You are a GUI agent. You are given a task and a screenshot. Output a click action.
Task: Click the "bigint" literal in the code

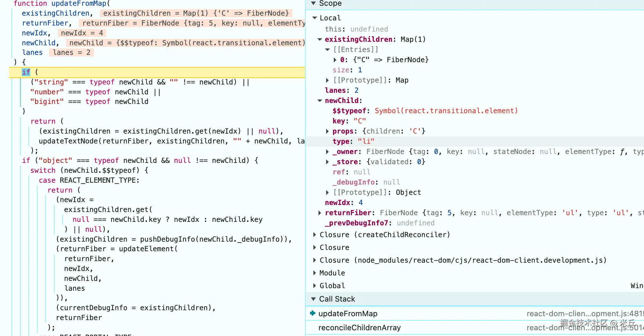47,101
